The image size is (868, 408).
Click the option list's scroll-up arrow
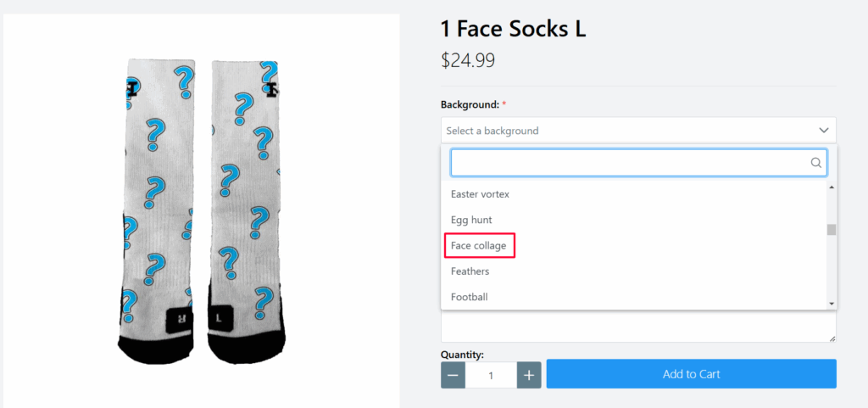(832, 187)
